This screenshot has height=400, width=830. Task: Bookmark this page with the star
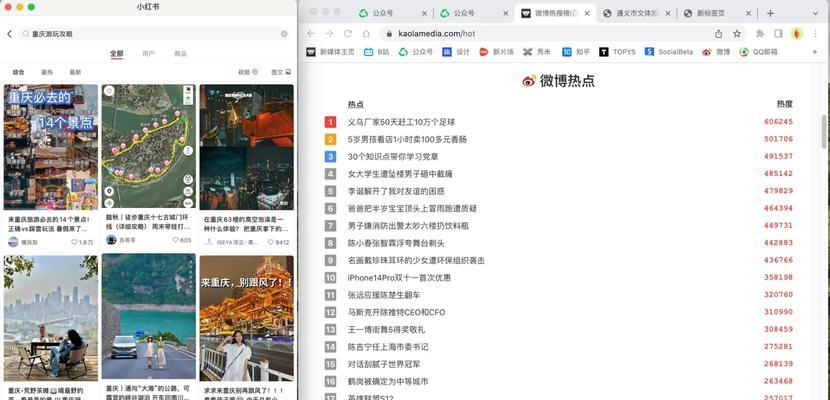tap(737, 34)
